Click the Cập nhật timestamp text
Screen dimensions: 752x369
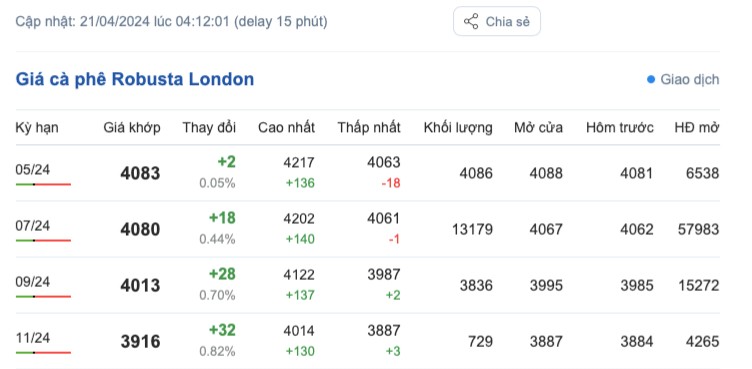[x=172, y=22]
